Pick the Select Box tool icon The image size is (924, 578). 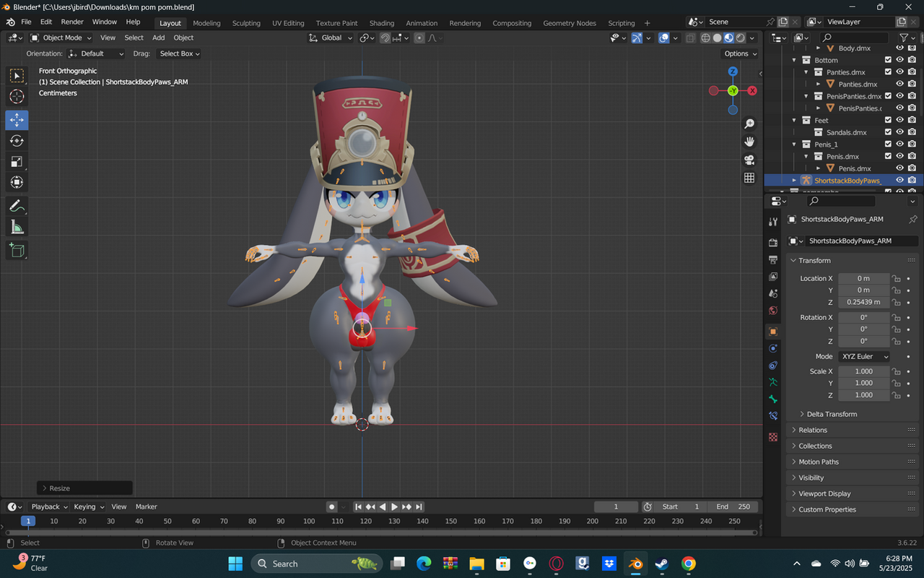tap(17, 75)
